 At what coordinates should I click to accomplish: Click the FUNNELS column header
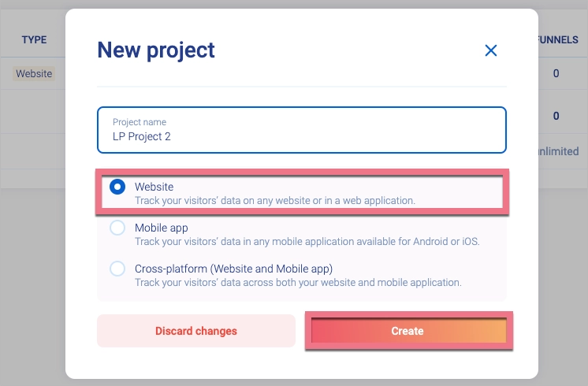coord(559,40)
